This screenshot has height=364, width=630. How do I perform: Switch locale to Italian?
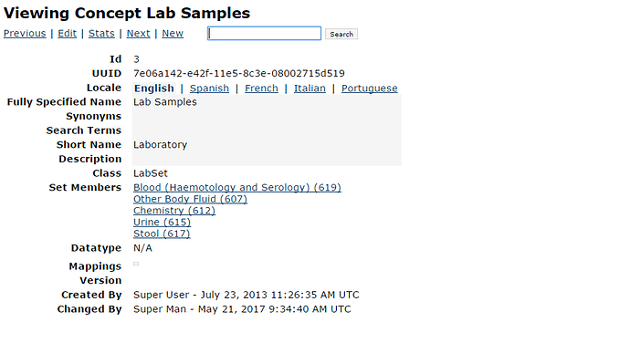coord(310,88)
